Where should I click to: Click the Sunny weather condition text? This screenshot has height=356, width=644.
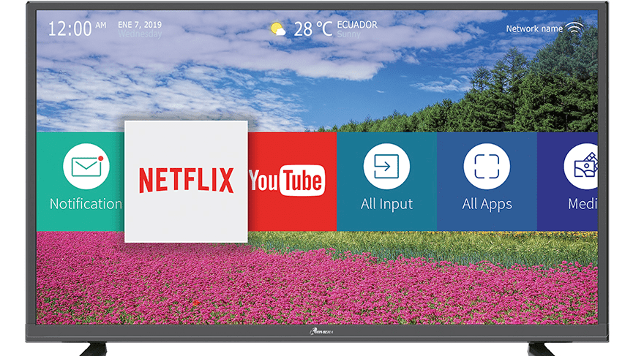pos(348,34)
